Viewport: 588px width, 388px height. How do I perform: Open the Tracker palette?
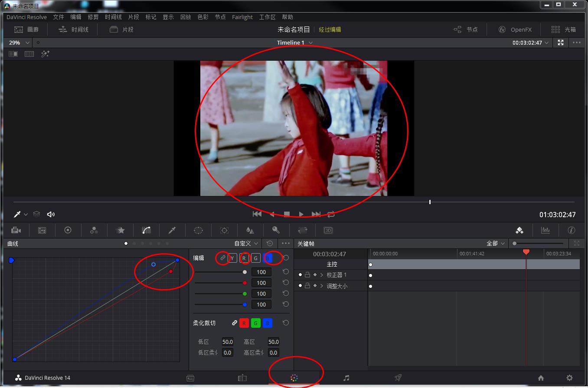tap(224, 230)
